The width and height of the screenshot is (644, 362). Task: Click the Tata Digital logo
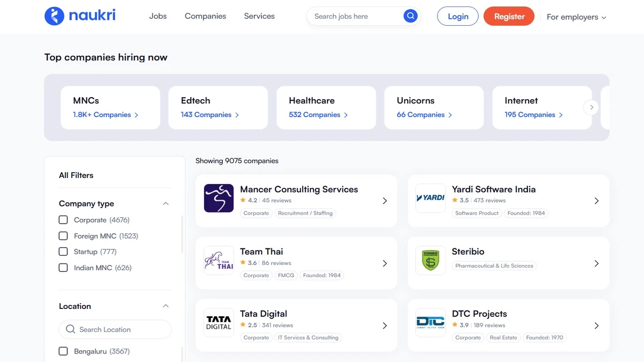(218, 322)
